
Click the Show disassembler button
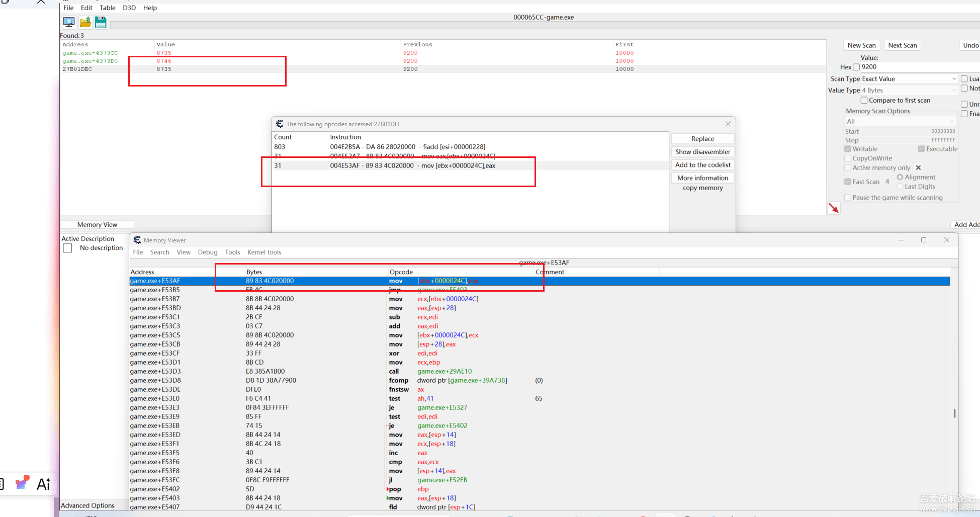703,152
